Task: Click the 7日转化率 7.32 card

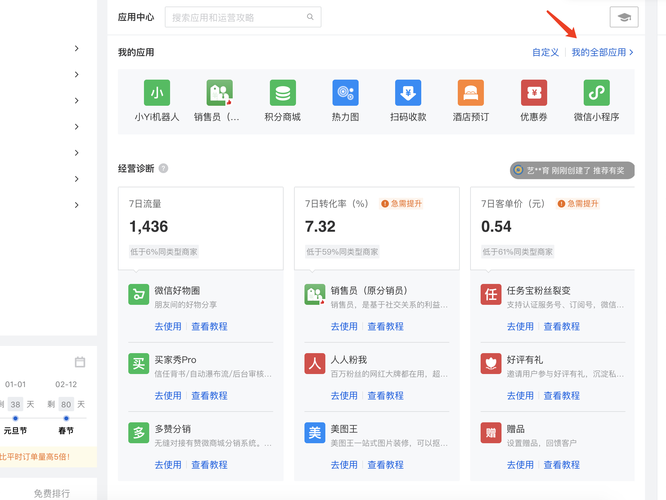Action: (377, 228)
